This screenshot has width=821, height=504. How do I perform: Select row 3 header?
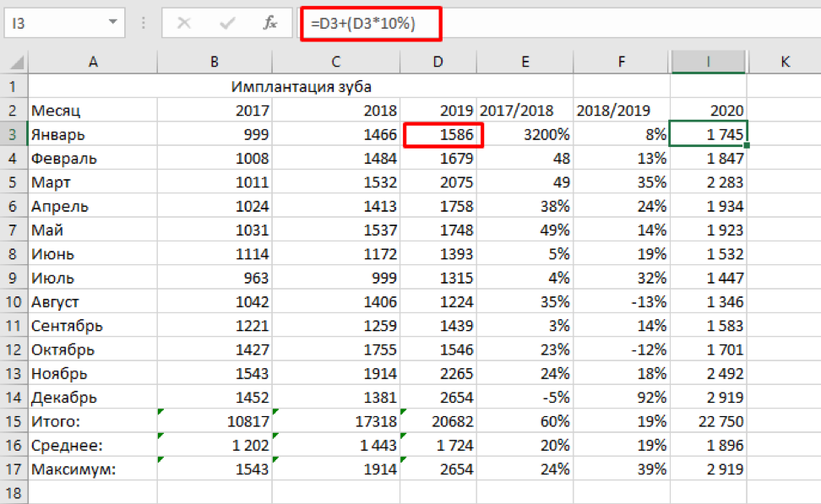point(14,134)
